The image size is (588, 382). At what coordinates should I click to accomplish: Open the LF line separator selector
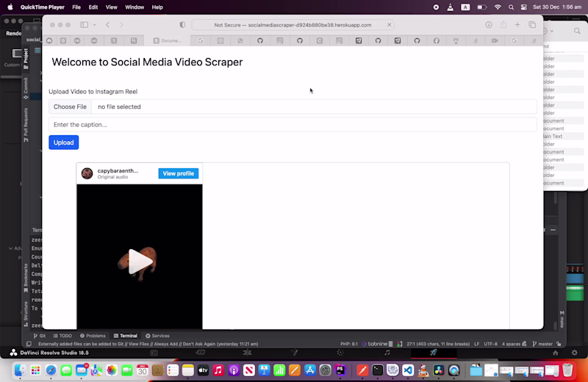(476, 344)
